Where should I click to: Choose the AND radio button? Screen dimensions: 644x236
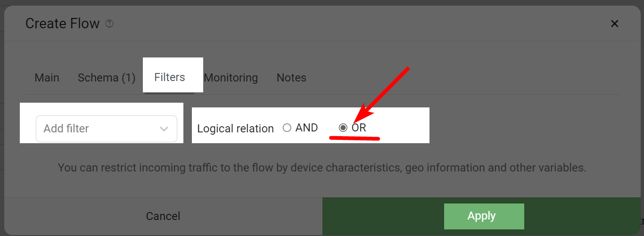(287, 128)
